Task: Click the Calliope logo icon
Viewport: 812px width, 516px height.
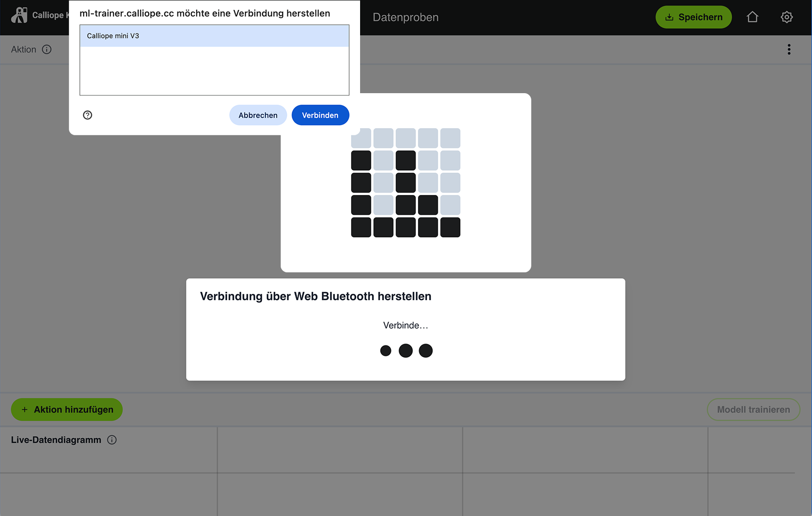Action: 19,15
